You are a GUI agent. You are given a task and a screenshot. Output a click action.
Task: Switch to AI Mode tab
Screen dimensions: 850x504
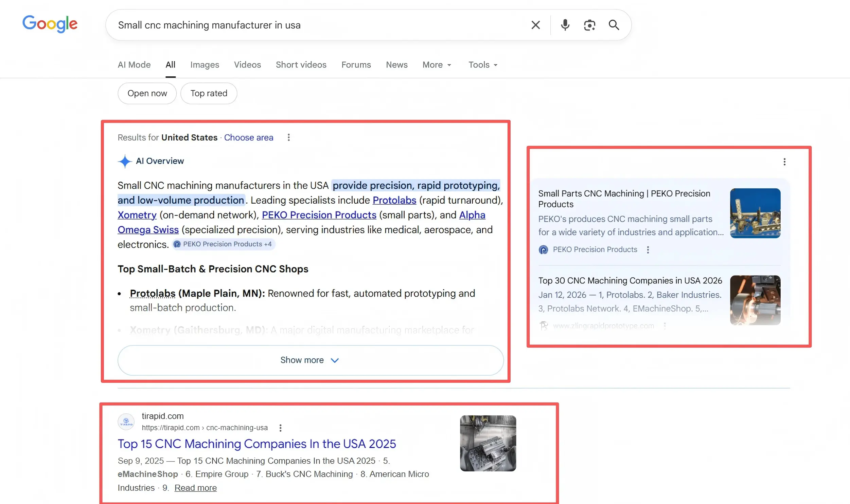[x=134, y=64]
